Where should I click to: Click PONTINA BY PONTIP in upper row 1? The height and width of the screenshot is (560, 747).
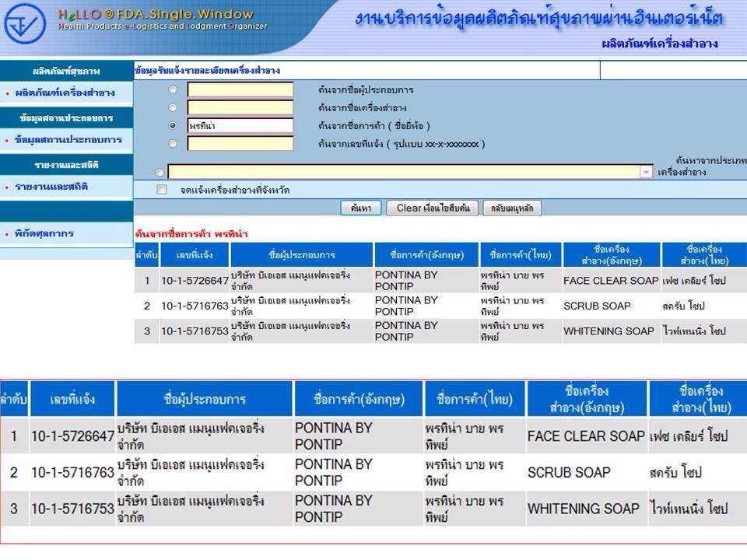coord(406,281)
